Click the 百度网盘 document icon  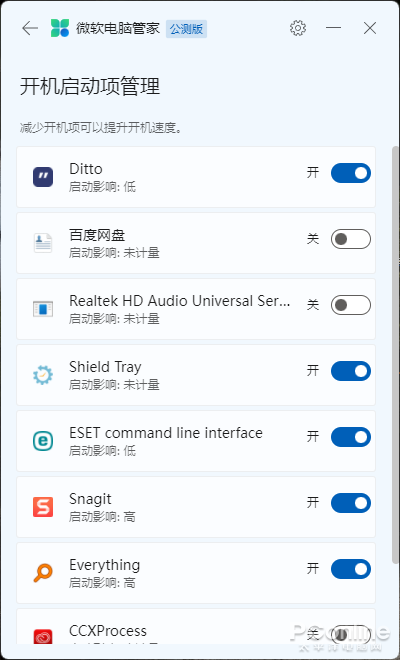click(43, 243)
